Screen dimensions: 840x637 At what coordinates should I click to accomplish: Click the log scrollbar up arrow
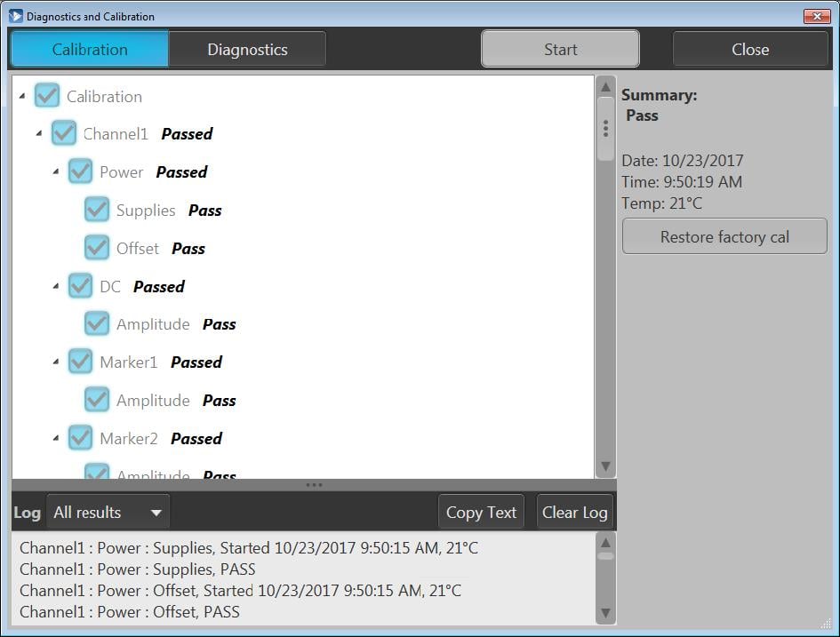coord(605,543)
